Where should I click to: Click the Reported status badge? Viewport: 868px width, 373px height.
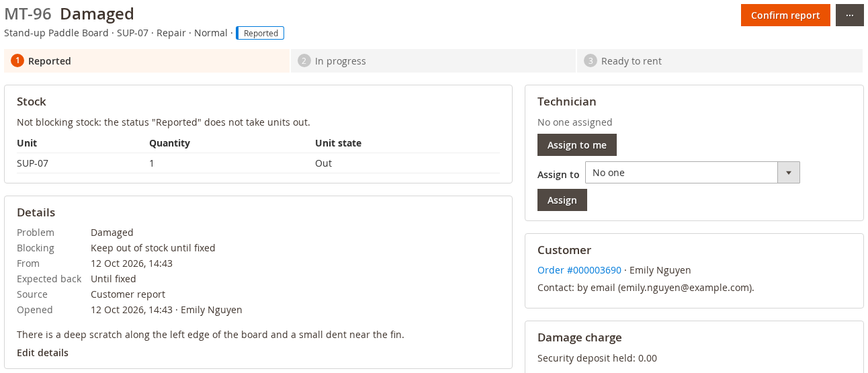pyautogui.click(x=260, y=33)
